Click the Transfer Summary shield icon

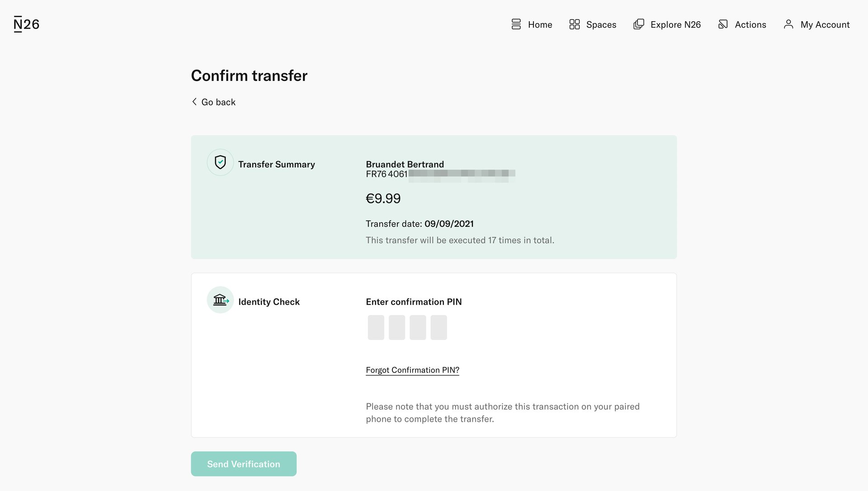coord(220,162)
